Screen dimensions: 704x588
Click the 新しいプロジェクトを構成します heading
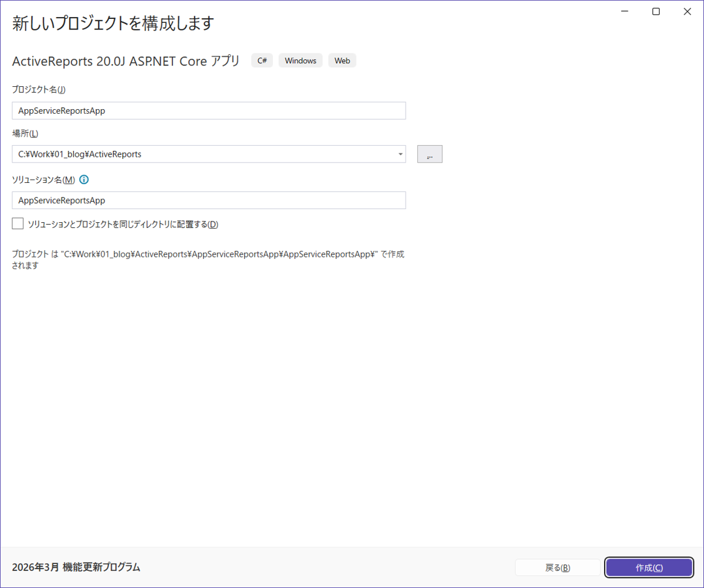click(x=113, y=23)
